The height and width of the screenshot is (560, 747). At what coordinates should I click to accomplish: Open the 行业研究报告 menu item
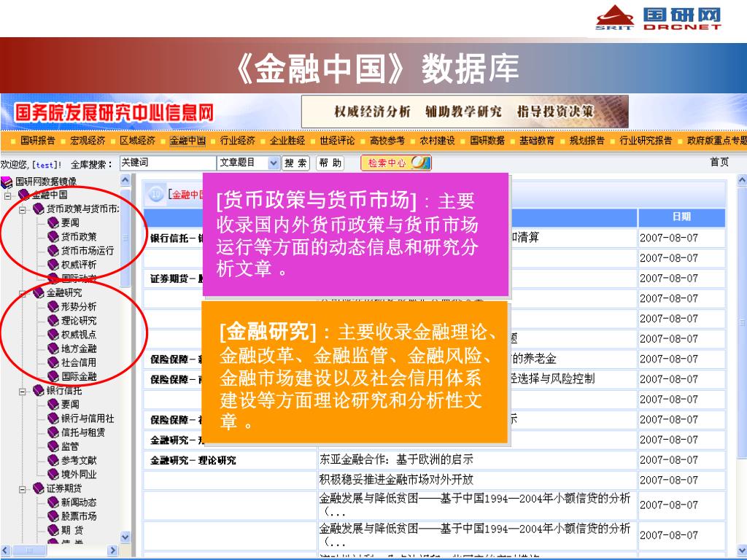646,141
